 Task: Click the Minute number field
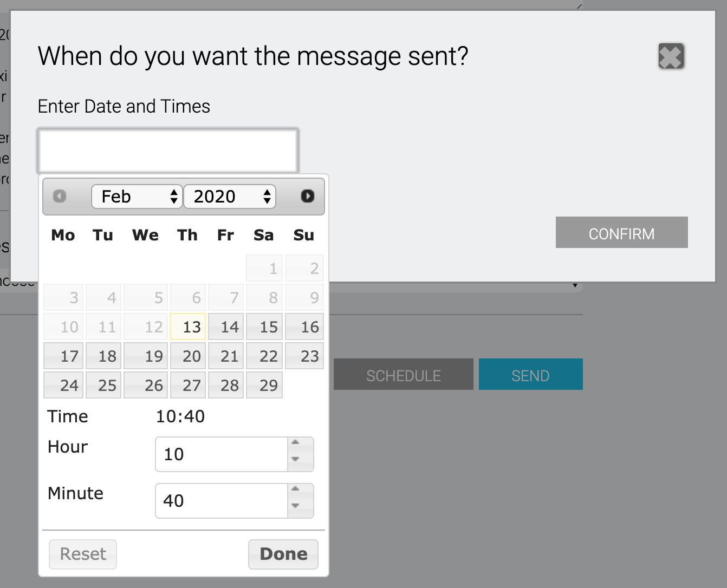(221, 501)
